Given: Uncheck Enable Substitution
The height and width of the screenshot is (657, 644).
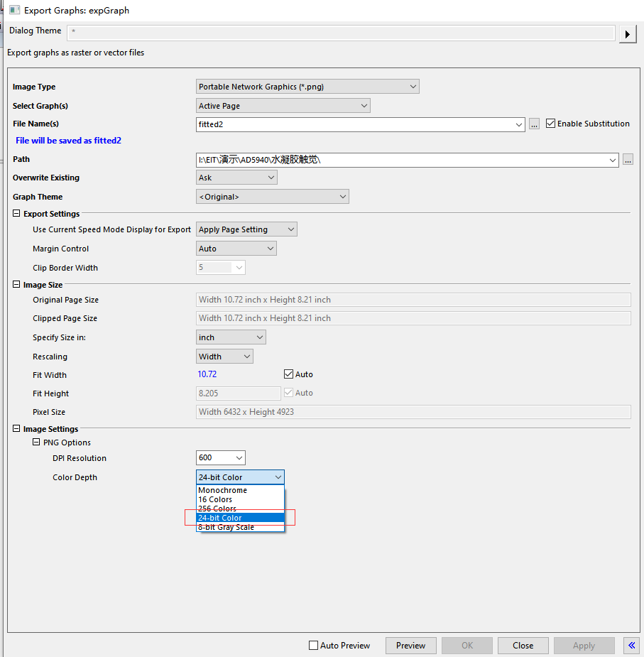Looking at the screenshot, I should tap(550, 123).
